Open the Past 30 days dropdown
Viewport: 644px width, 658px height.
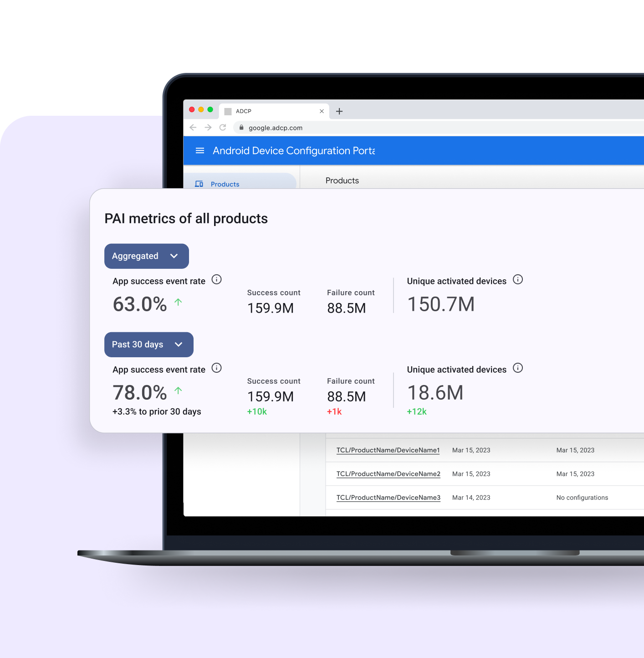tap(149, 344)
